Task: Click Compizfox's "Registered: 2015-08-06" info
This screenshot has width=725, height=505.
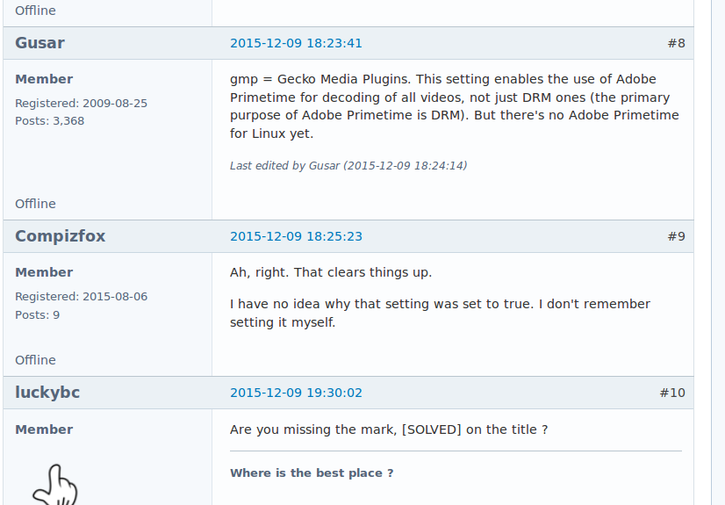Action: (x=81, y=296)
